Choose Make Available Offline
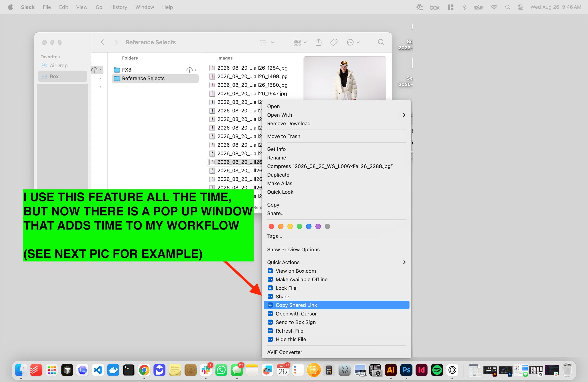The height and width of the screenshot is (382, 588). click(x=337, y=279)
